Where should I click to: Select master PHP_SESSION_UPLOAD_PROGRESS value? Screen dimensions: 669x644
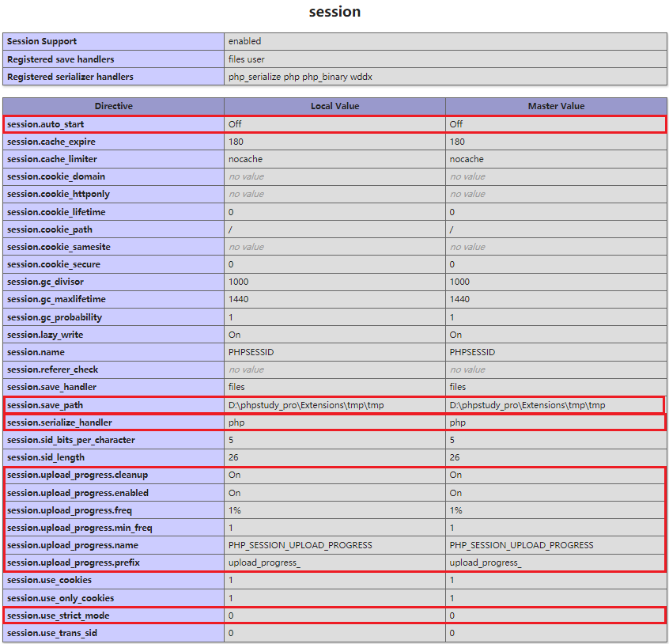(x=521, y=546)
